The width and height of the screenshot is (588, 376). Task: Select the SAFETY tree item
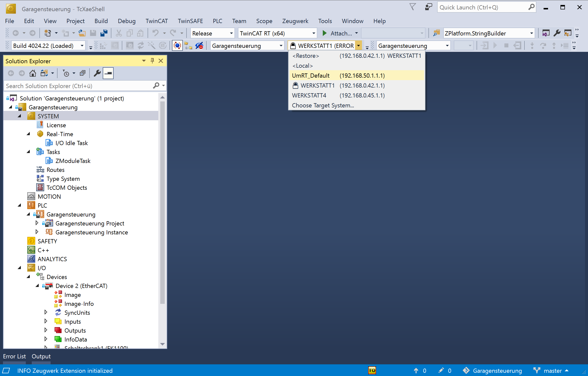pyautogui.click(x=47, y=241)
